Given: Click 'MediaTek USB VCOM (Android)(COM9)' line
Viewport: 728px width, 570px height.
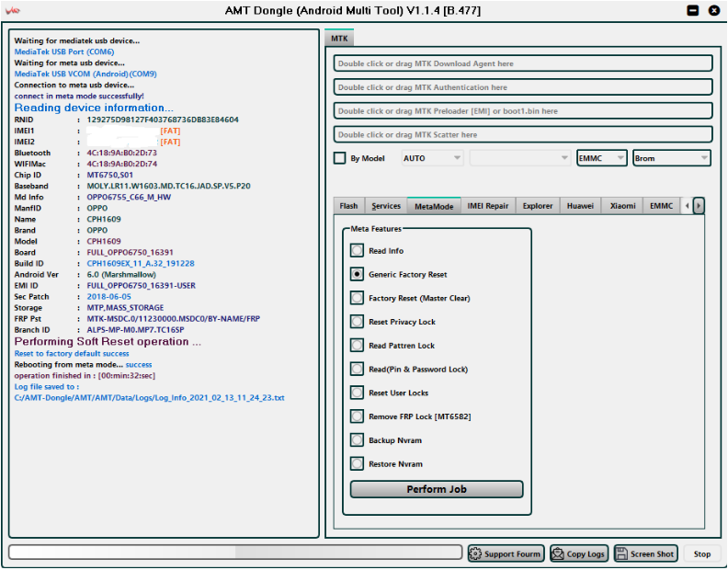Looking at the screenshot, I should coord(85,74).
